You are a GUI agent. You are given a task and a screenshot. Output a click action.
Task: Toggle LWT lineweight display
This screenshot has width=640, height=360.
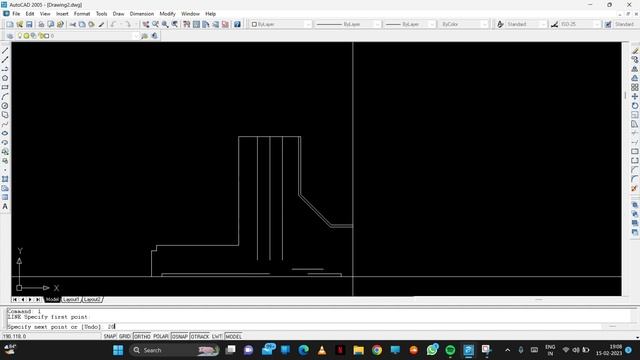pyautogui.click(x=217, y=336)
